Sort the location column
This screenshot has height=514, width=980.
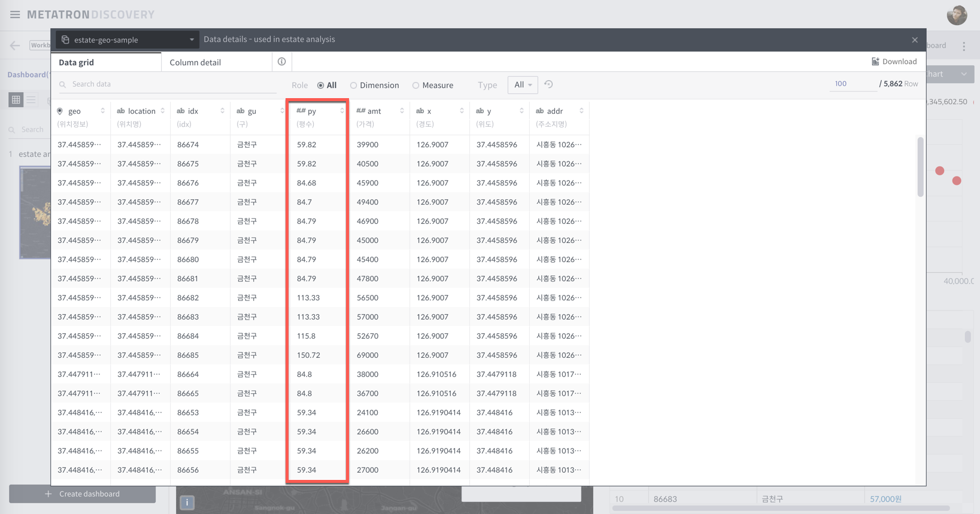pos(163,111)
